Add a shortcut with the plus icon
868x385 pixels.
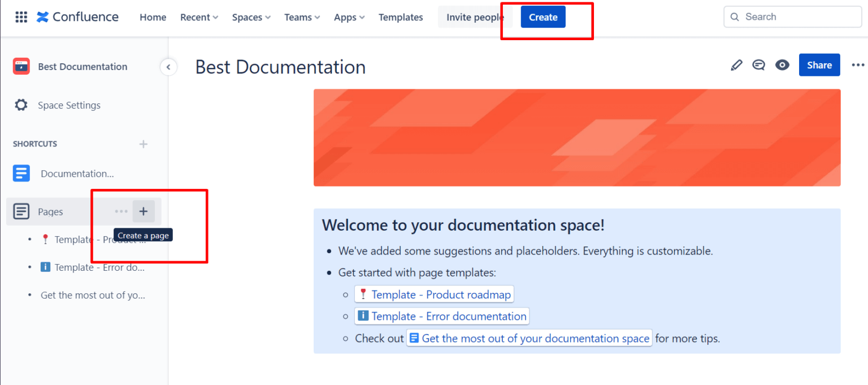pyautogui.click(x=144, y=144)
